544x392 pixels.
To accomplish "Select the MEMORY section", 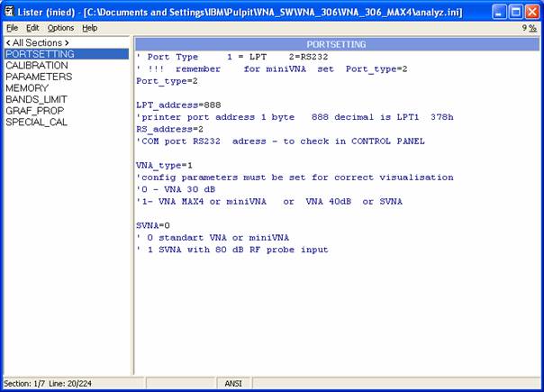I will [x=27, y=88].
